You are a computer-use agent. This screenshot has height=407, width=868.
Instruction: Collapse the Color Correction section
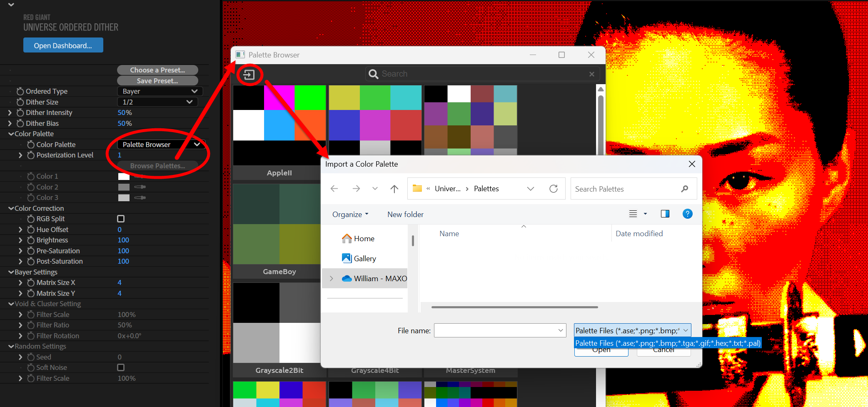[11, 208]
